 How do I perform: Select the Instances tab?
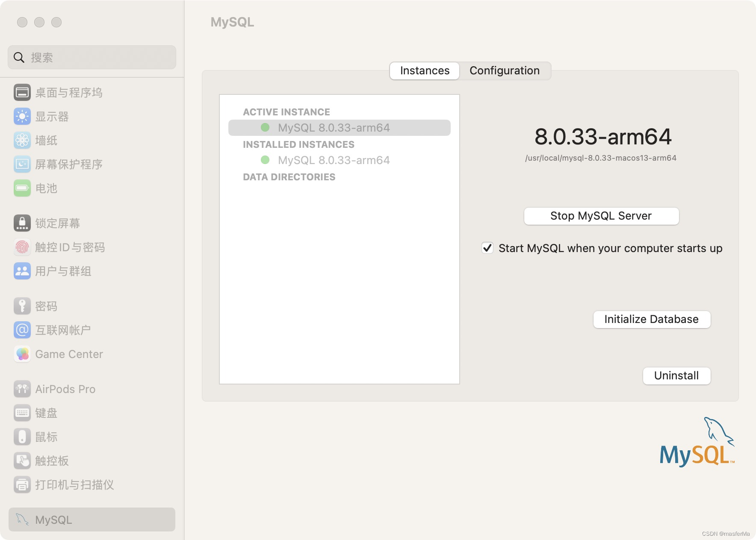(x=424, y=70)
